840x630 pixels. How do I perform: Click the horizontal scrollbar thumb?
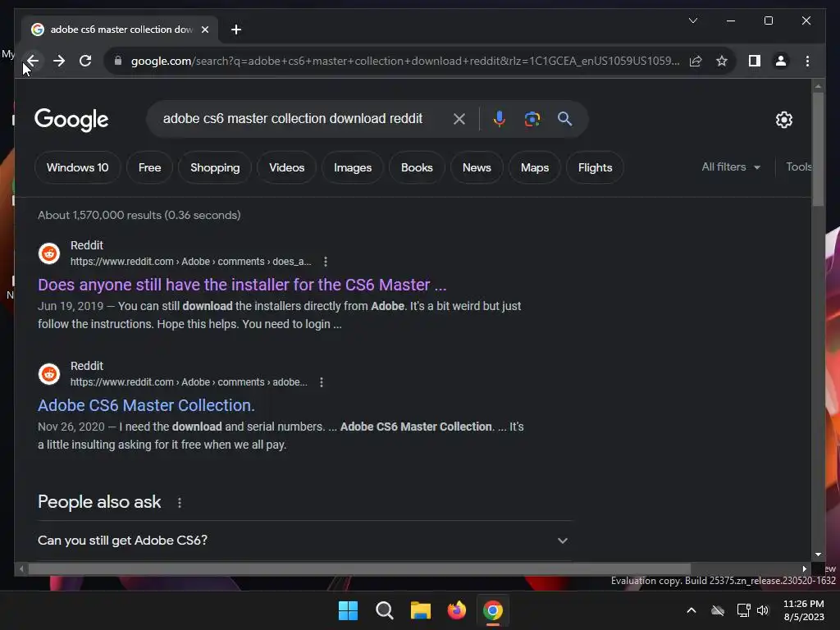point(359,569)
